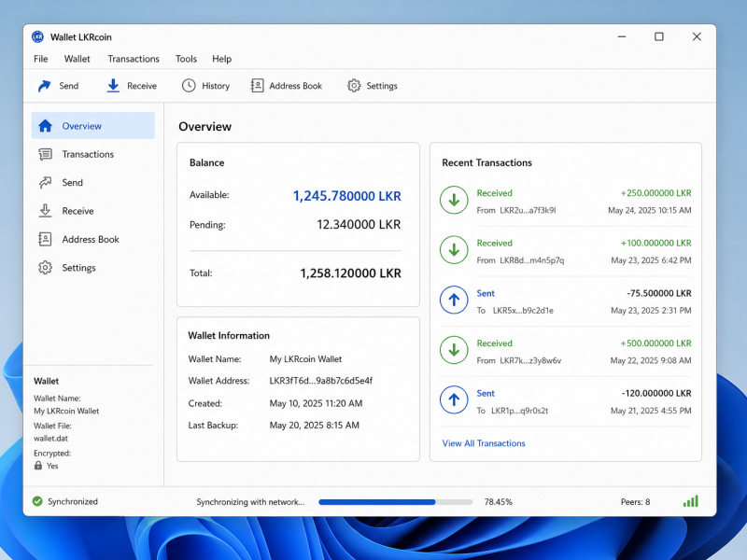
Task: Click received icon for +500.000000 LKR transaction
Action: point(454,351)
